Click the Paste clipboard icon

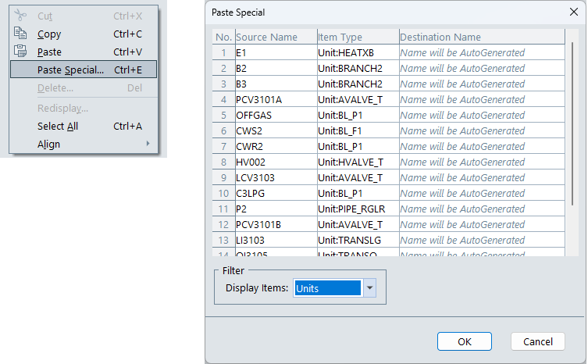click(x=21, y=52)
